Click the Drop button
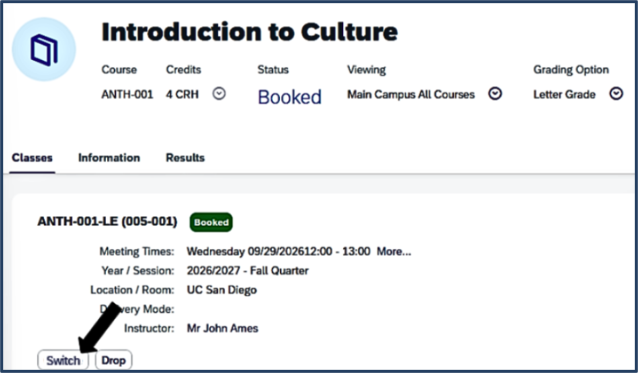The image size is (638, 373). 114,360
